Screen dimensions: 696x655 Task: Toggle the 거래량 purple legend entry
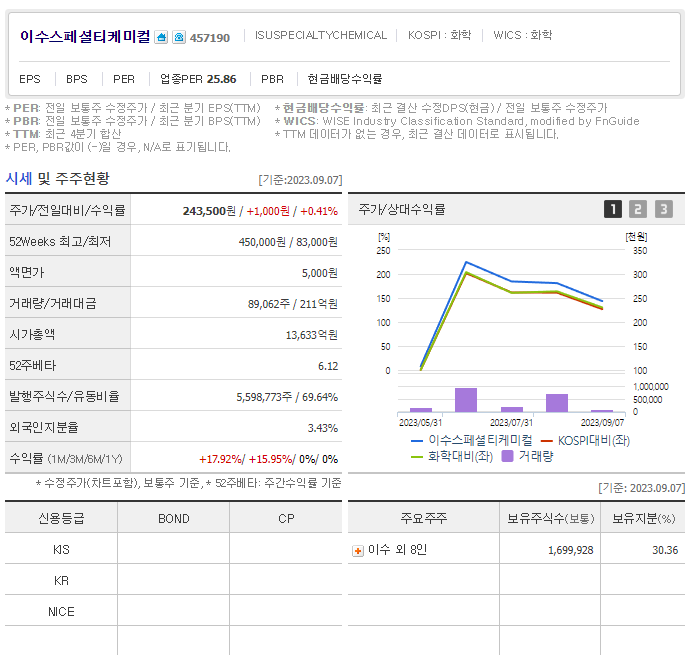pos(527,456)
